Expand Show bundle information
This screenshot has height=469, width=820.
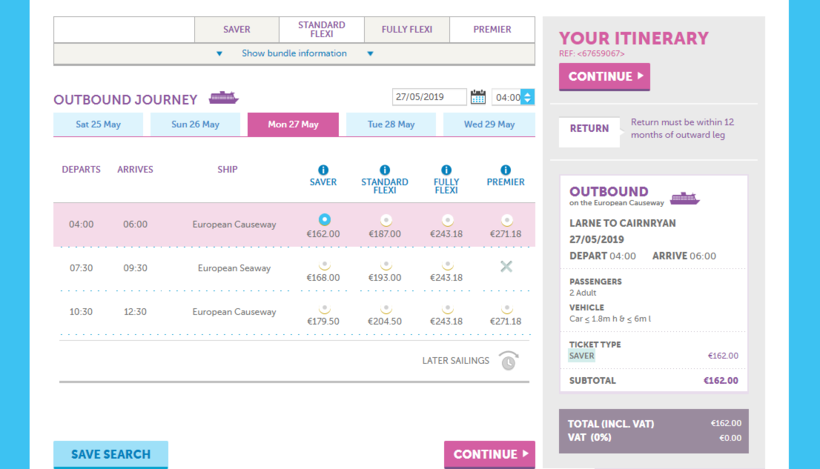294,54
